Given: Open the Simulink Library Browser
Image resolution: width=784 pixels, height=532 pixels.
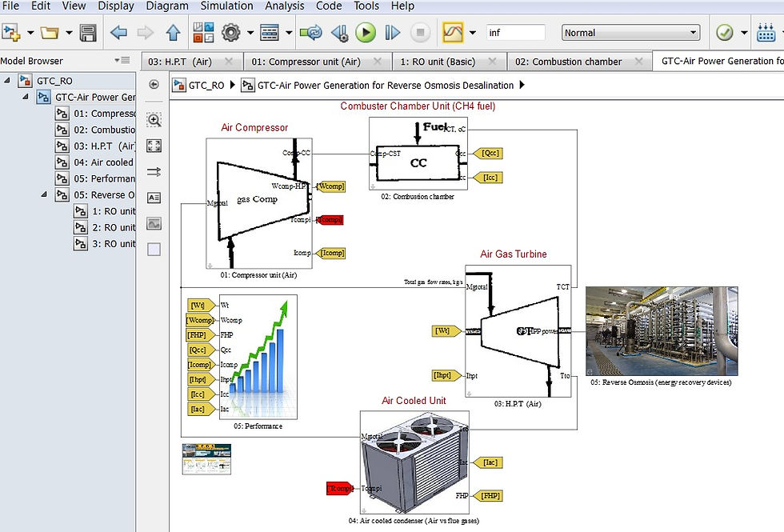Looking at the screenshot, I should pos(203,33).
